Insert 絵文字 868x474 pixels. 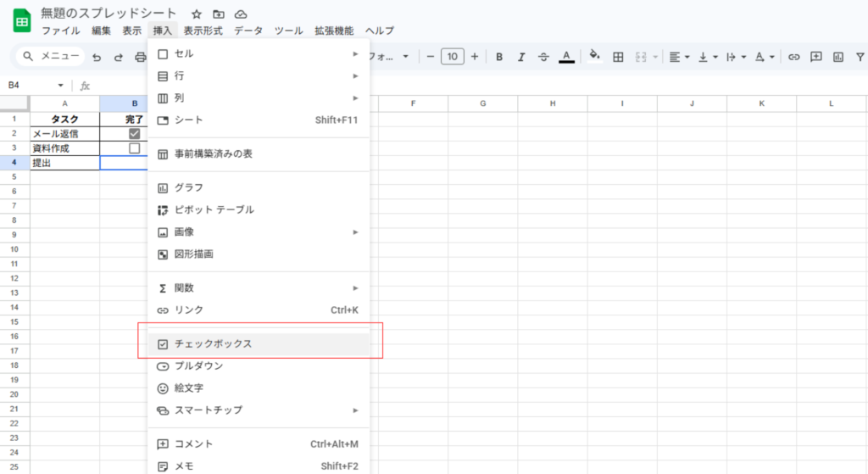(259, 388)
